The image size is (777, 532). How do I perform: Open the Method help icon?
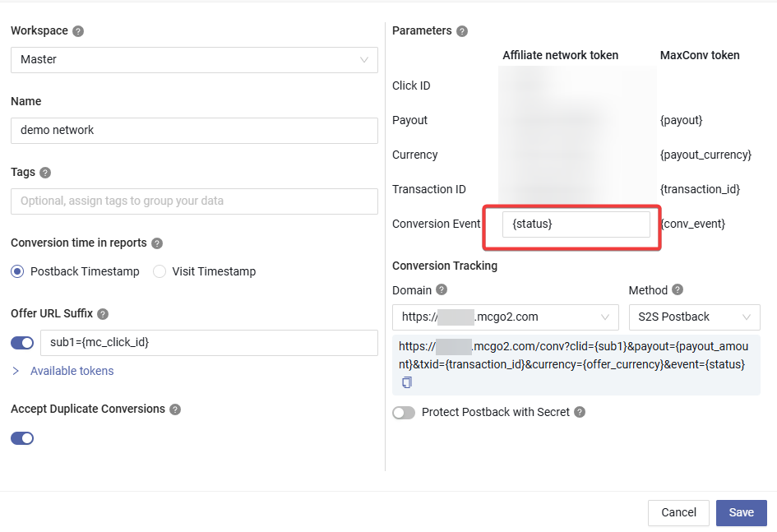[677, 289]
